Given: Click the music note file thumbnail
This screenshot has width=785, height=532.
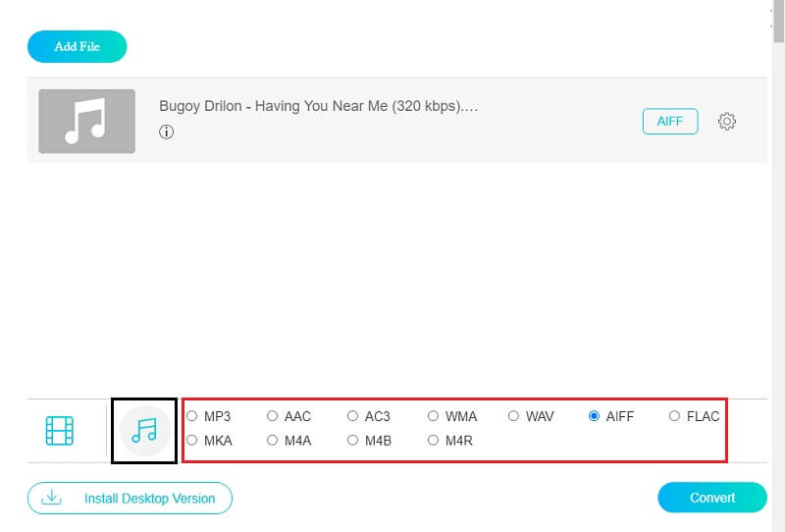Looking at the screenshot, I should pos(86,121).
